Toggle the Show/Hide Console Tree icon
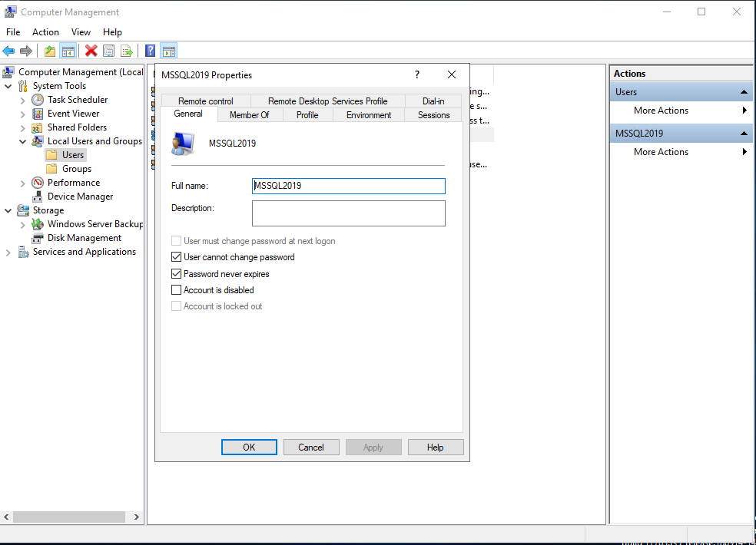This screenshot has width=756, height=545. (x=68, y=51)
